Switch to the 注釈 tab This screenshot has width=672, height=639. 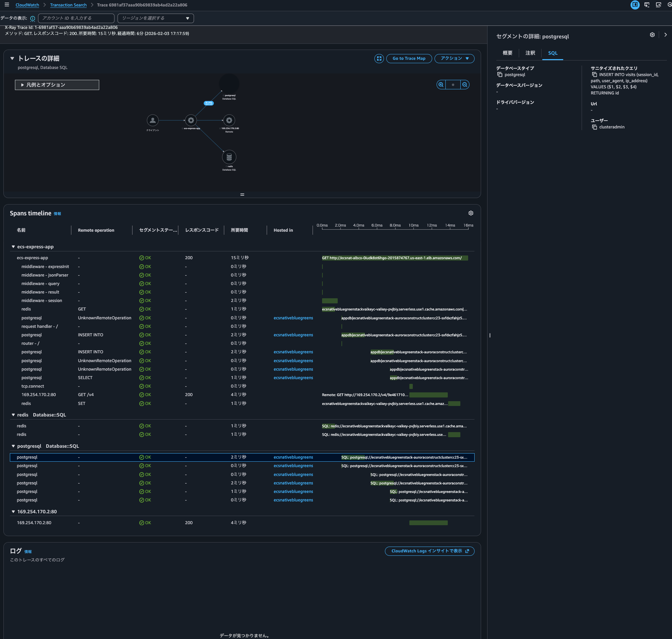pyautogui.click(x=530, y=53)
